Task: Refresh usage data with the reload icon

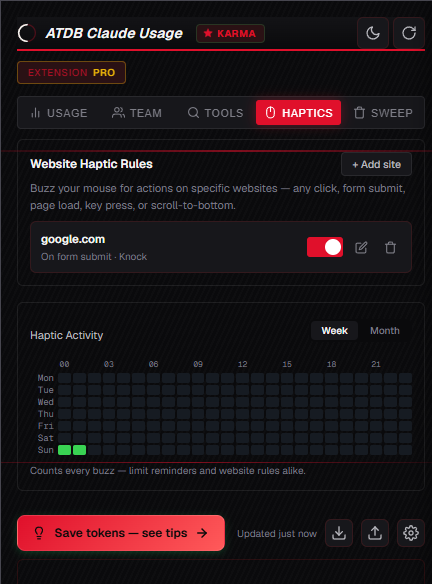Action: pyautogui.click(x=409, y=33)
